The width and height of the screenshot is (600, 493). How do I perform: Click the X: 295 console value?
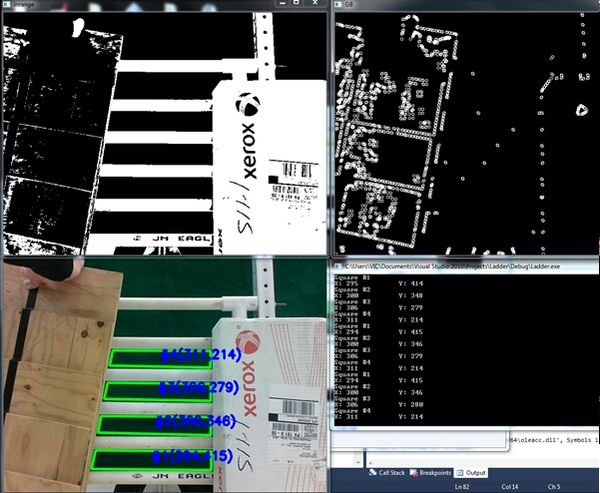(x=346, y=284)
